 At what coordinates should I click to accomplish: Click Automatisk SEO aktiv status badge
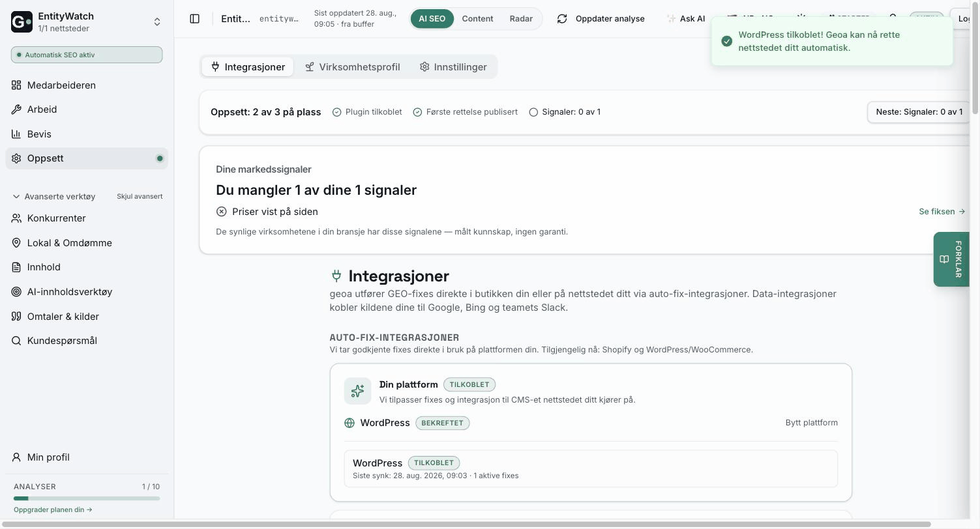click(87, 55)
